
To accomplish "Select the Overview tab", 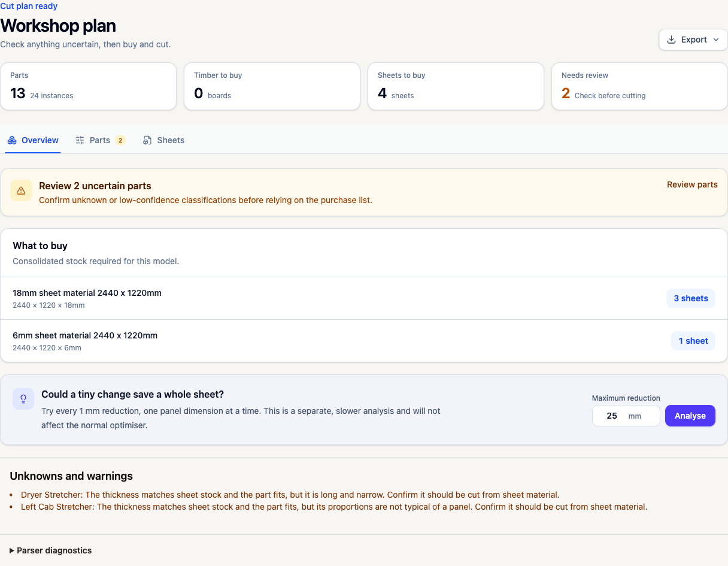I will click(33, 140).
